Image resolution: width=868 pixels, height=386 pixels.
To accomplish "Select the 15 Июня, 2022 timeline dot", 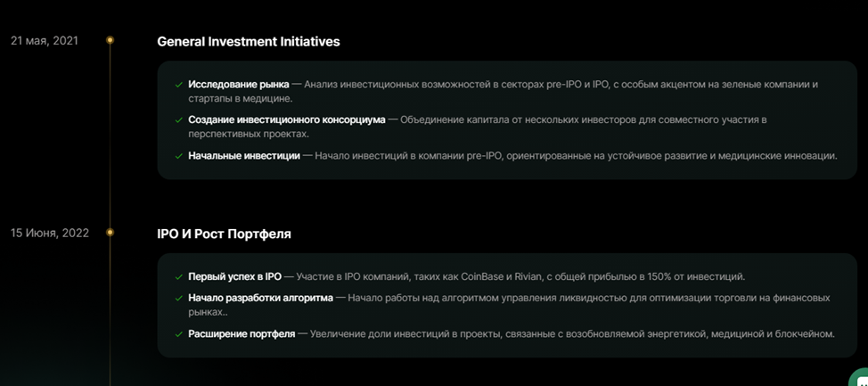I will 110,233.
